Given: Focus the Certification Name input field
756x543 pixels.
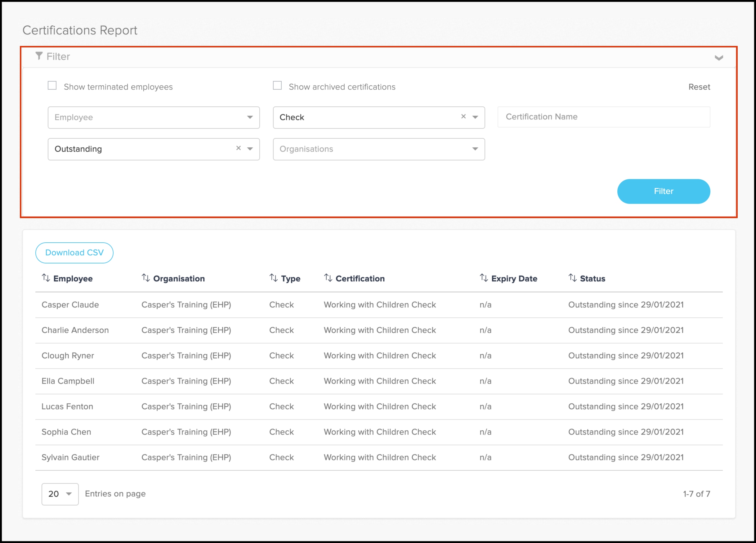Looking at the screenshot, I should click(603, 117).
